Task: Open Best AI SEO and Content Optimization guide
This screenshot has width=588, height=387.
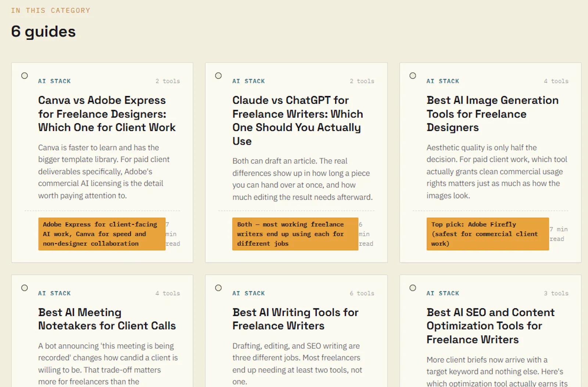Action: coord(491,326)
